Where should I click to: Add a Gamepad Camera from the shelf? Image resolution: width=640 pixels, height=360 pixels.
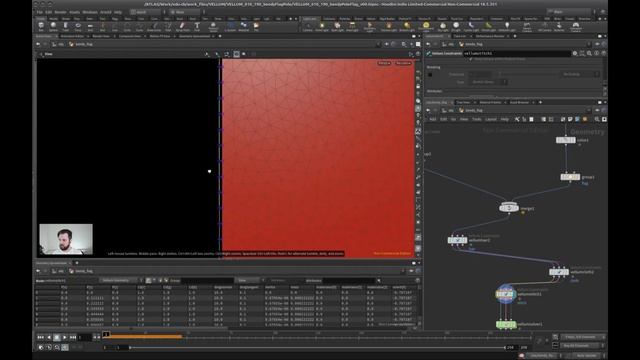[576, 27]
